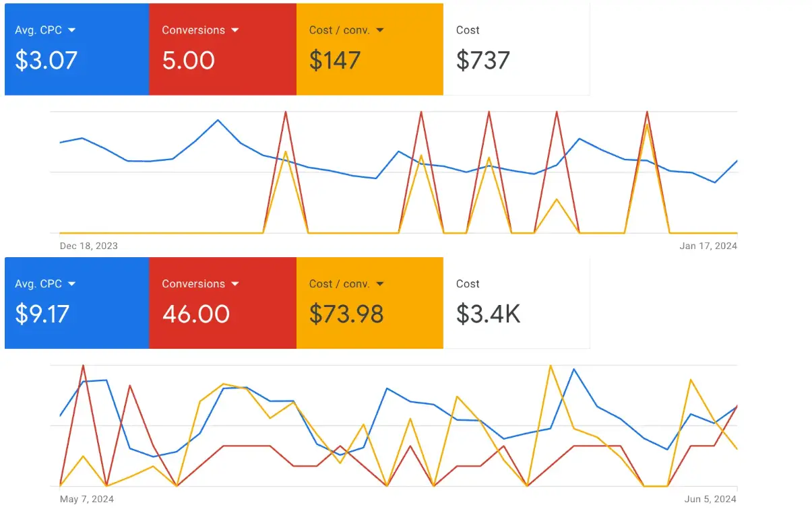Click the May 7, 2024 start date label
The image size is (812, 511).
pos(87,500)
